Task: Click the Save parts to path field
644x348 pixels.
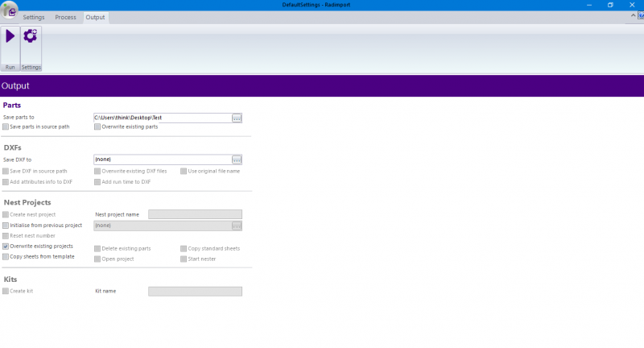Action: click(x=162, y=118)
